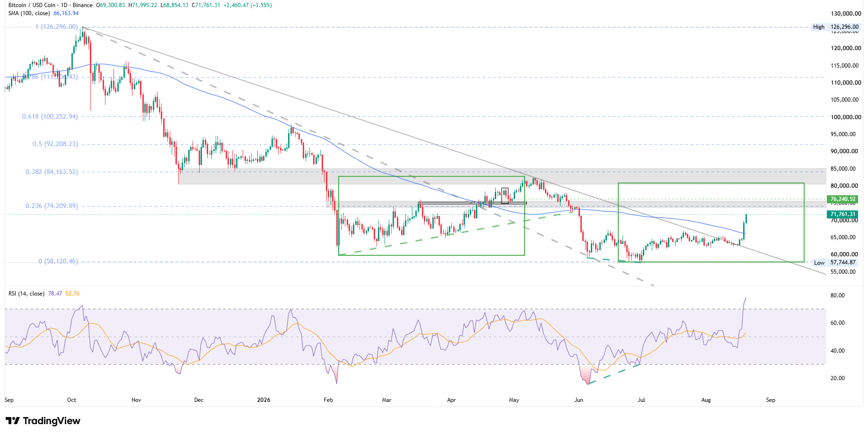Image resolution: width=868 pixels, height=435 pixels.
Task: Select the close value C71,761.31 in header
Action: (x=206, y=5)
